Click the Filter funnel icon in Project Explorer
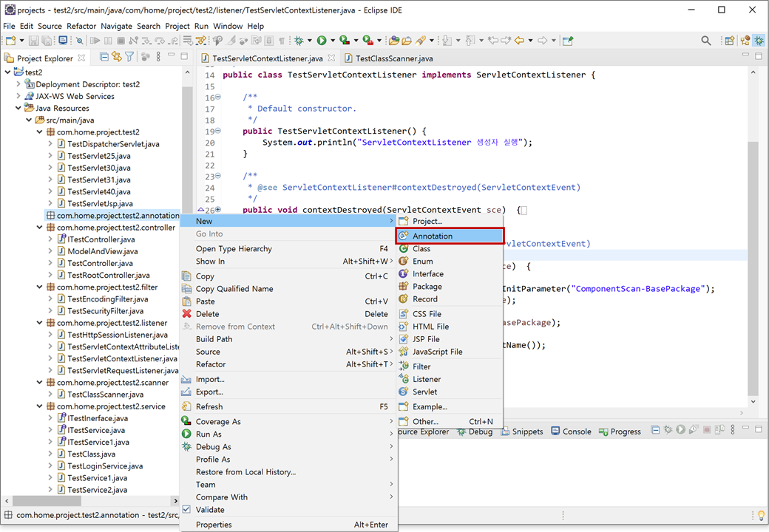The image size is (769, 532). 129,58
